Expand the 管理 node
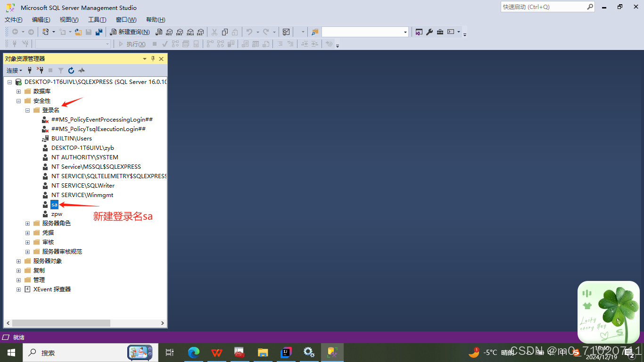 (18, 280)
